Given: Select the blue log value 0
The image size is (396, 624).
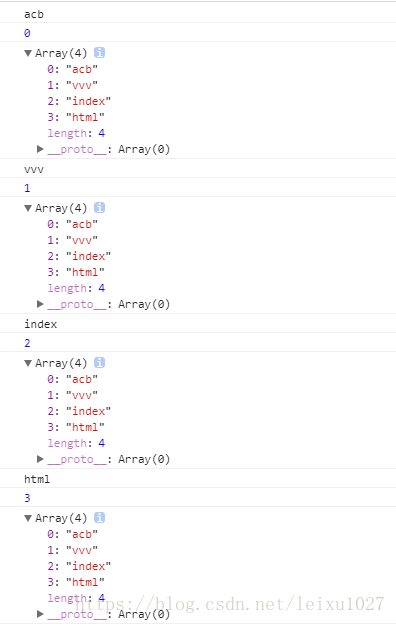Looking at the screenshot, I should tap(27, 33).
